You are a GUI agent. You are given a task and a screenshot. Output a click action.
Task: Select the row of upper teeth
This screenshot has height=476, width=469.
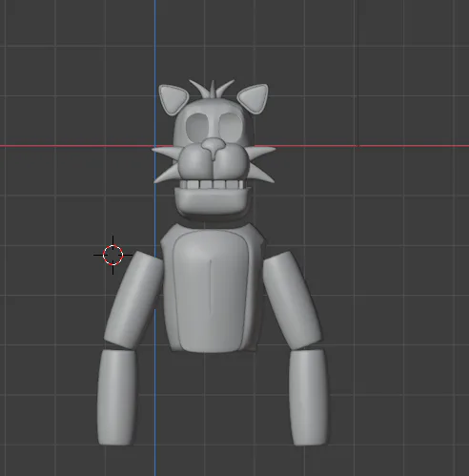click(x=213, y=184)
